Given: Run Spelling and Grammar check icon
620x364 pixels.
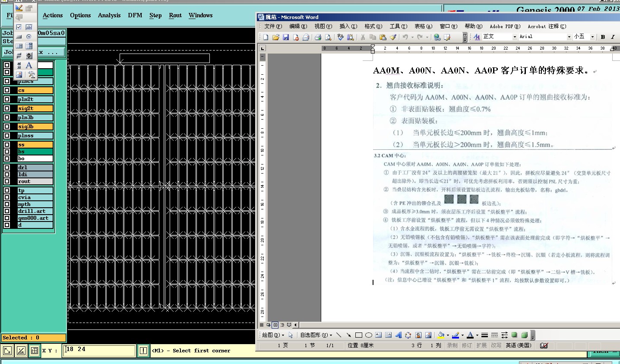Looking at the screenshot, I should [x=340, y=37].
